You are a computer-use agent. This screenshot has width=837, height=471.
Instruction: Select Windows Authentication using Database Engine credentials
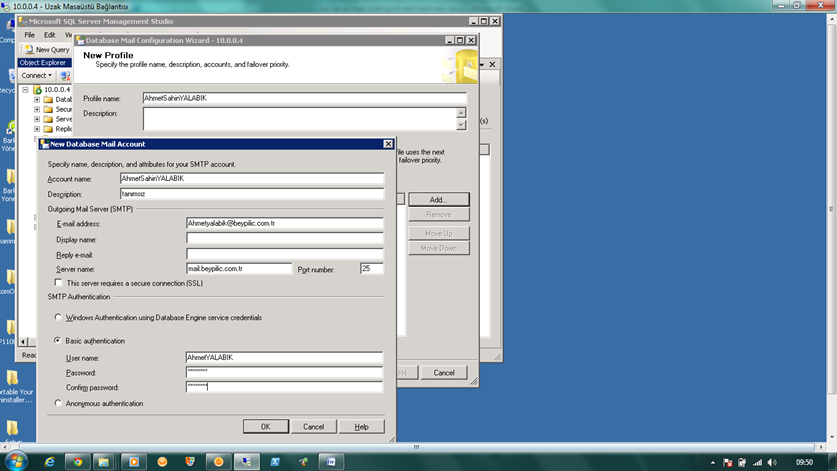click(58, 317)
